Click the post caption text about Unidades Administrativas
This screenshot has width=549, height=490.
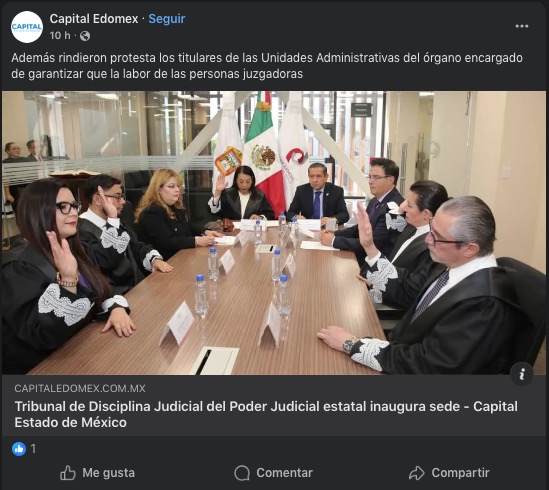(x=267, y=66)
